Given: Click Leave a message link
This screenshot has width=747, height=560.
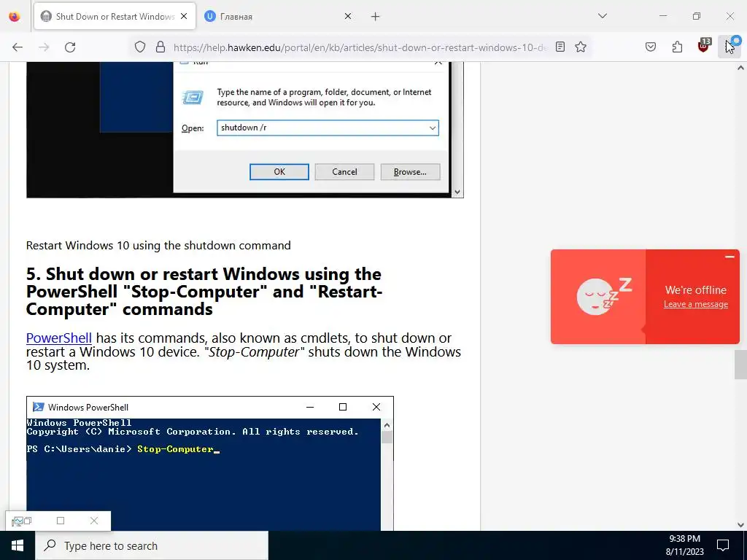Looking at the screenshot, I should 695,304.
